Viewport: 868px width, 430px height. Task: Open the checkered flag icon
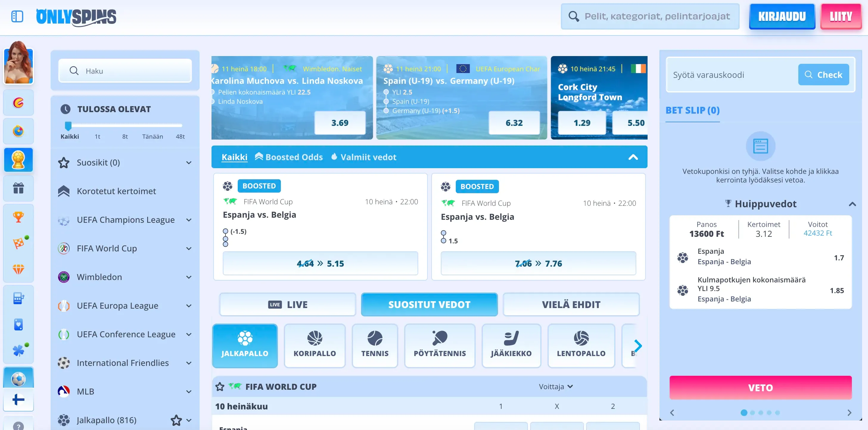18,243
